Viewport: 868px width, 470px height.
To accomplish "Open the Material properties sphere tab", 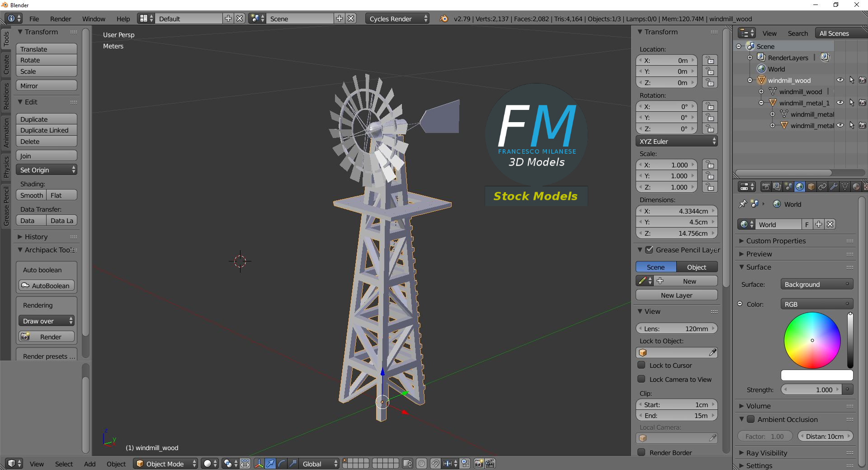I will pyautogui.click(x=856, y=187).
